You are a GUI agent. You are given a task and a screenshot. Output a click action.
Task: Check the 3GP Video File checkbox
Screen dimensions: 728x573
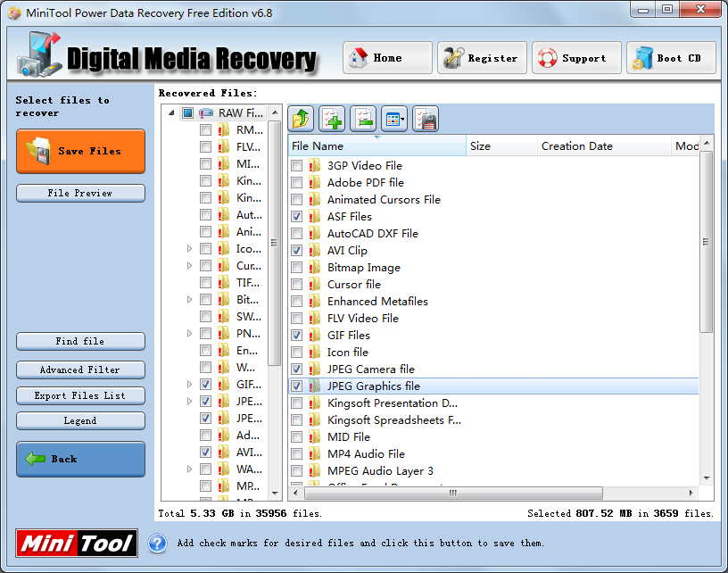tap(297, 166)
